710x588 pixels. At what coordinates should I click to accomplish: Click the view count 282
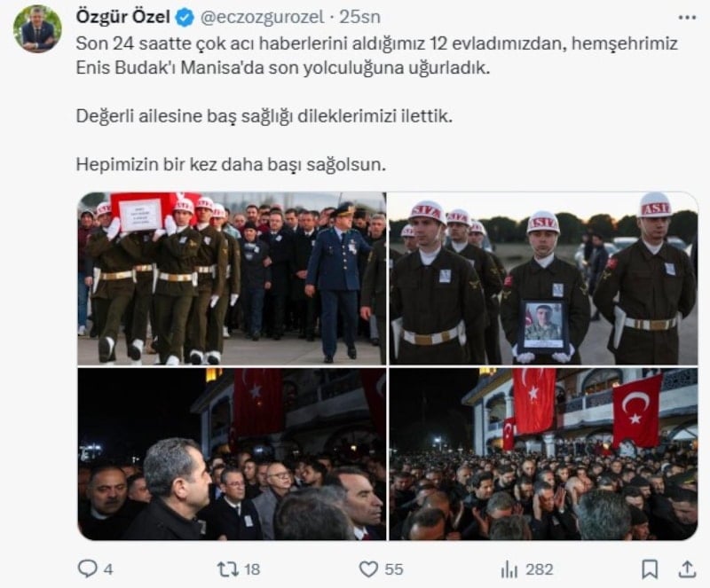pos(540,569)
